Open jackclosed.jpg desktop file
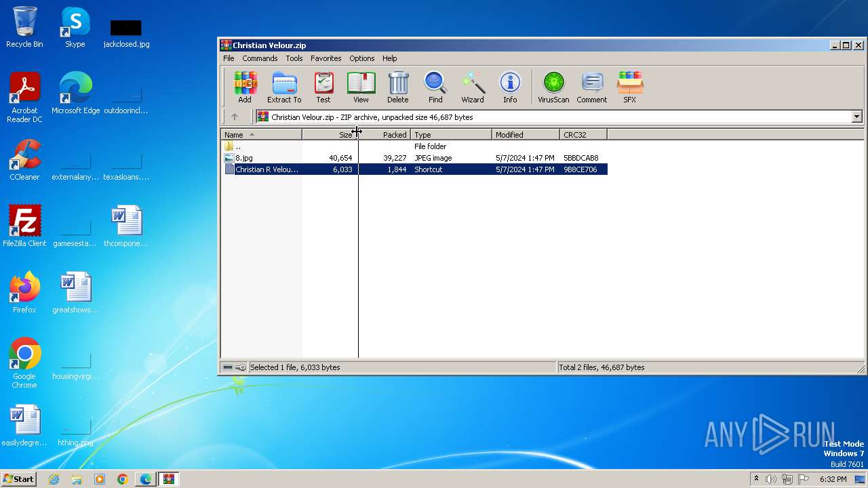 click(x=126, y=33)
